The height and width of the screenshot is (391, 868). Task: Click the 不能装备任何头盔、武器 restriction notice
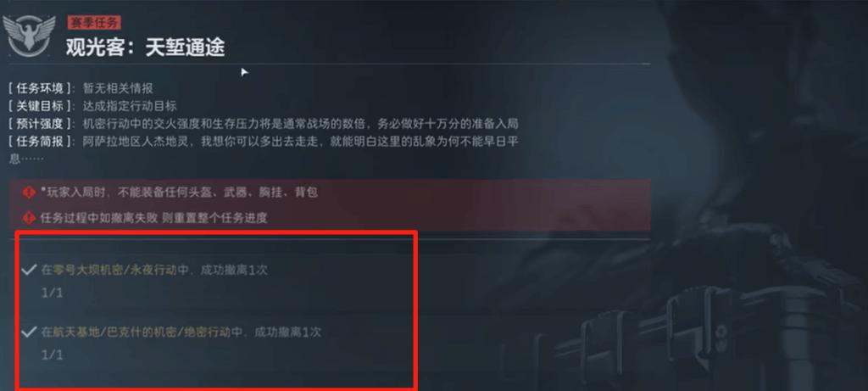179,193
